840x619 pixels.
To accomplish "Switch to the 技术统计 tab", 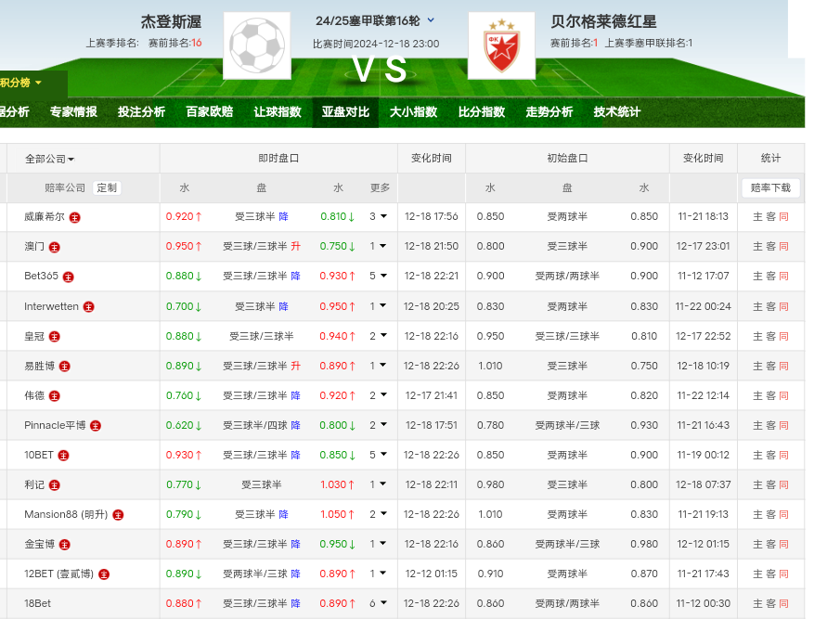I will click(617, 112).
